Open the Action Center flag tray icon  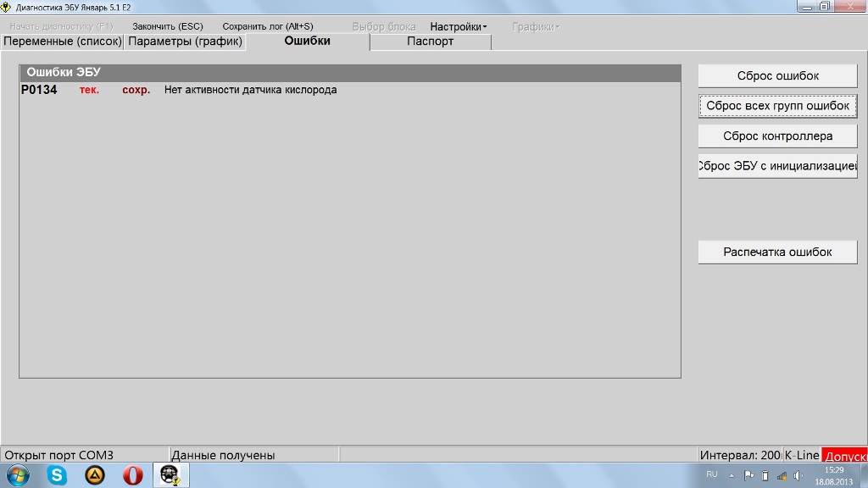pyautogui.click(x=748, y=475)
